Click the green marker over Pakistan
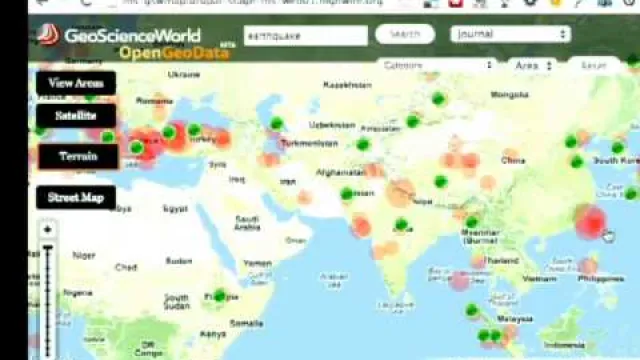This screenshot has width=640, height=360. point(347,193)
